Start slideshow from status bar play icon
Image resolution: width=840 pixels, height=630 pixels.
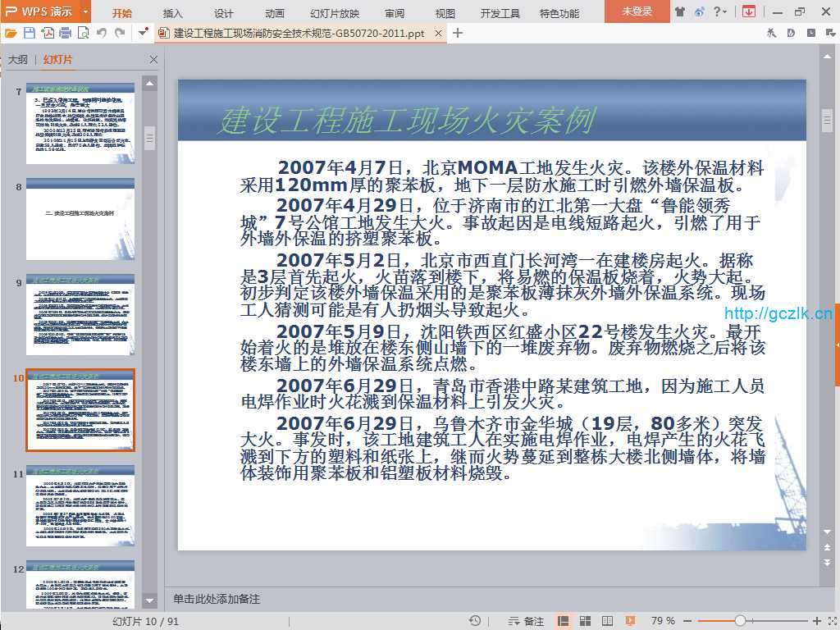[630, 621]
